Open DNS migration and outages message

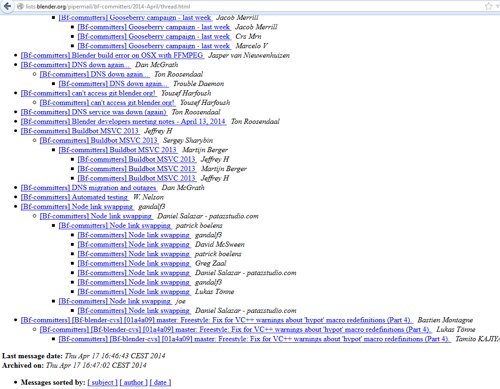click(x=89, y=188)
